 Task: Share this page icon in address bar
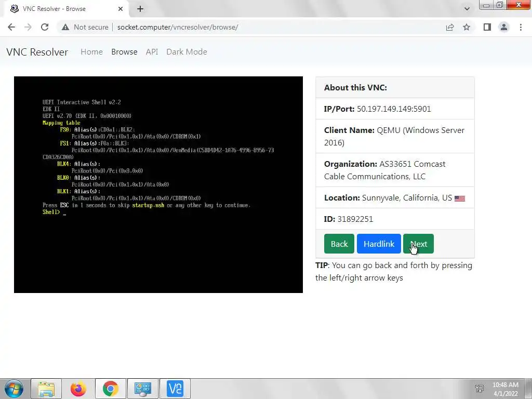(450, 27)
